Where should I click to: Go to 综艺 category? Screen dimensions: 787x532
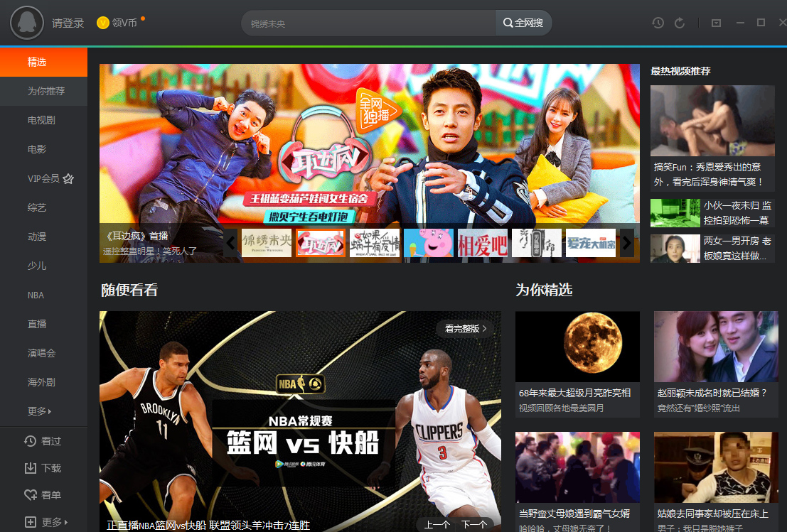[x=43, y=207]
